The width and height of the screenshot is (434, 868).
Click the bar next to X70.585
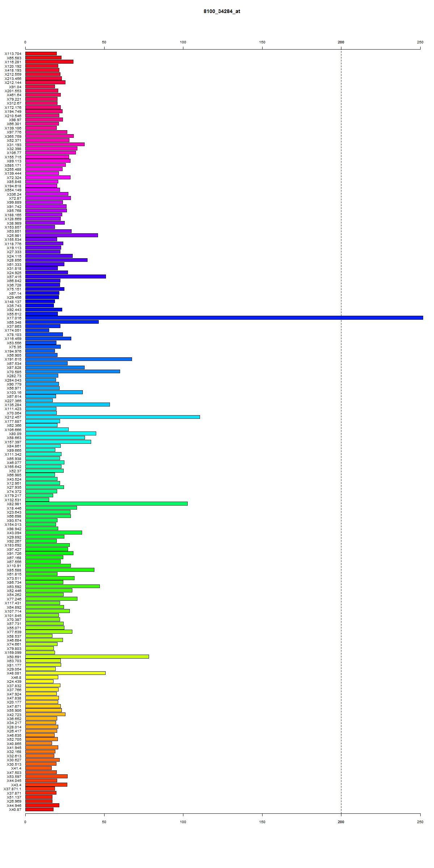(73, 371)
